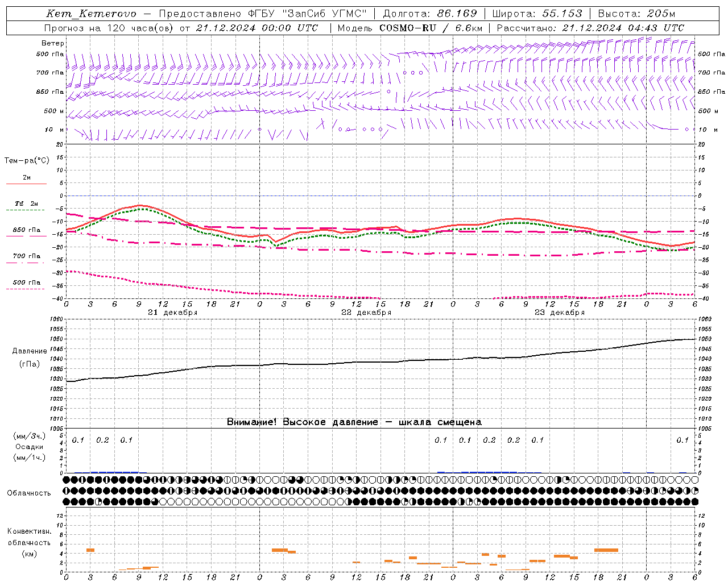Click the station name Kem_Kemerovo

click(x=91, y=14)
